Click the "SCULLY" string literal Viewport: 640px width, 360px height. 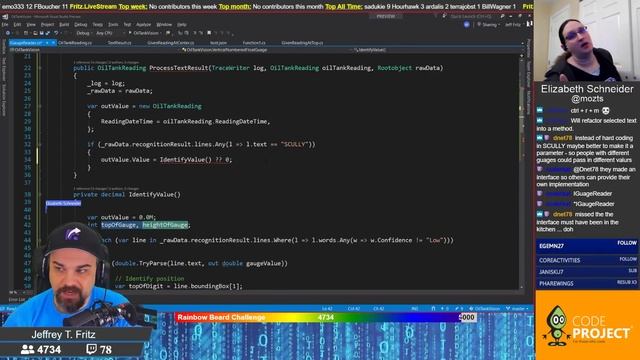click(294, 144)
